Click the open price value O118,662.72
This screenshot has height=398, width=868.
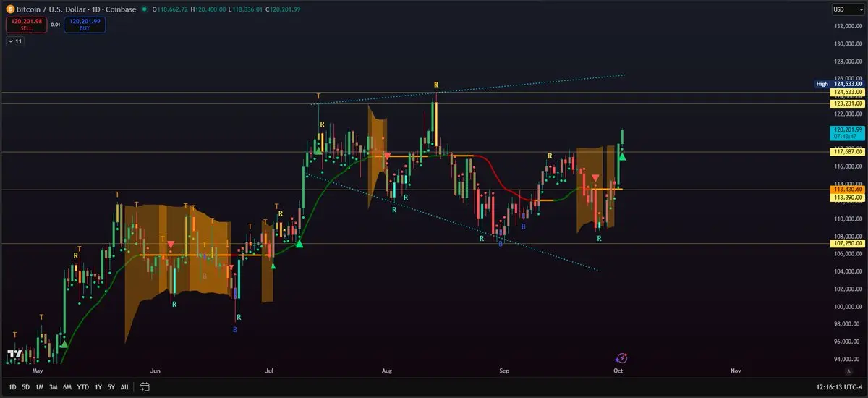[x=171, y=9]
